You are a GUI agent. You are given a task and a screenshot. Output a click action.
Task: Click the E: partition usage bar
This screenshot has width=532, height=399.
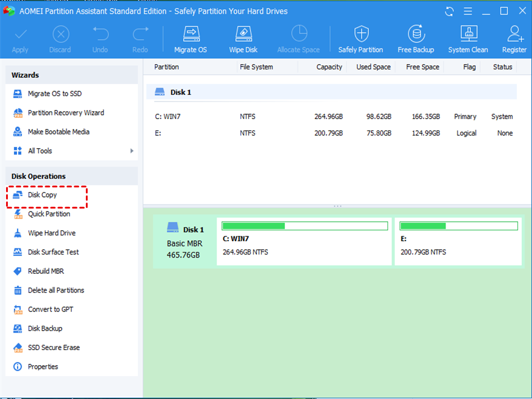point(459,226)
